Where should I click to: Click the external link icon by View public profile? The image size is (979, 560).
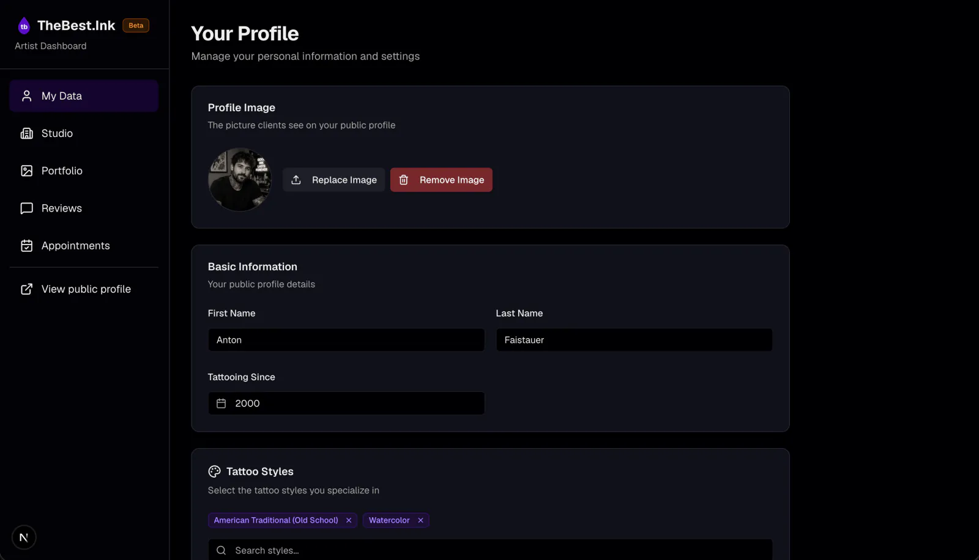tap(26, 289)
